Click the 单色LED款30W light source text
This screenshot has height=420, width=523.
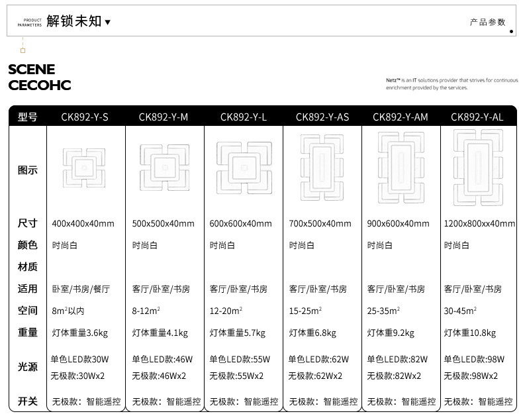pyautogui.click(x=79, y=359)
